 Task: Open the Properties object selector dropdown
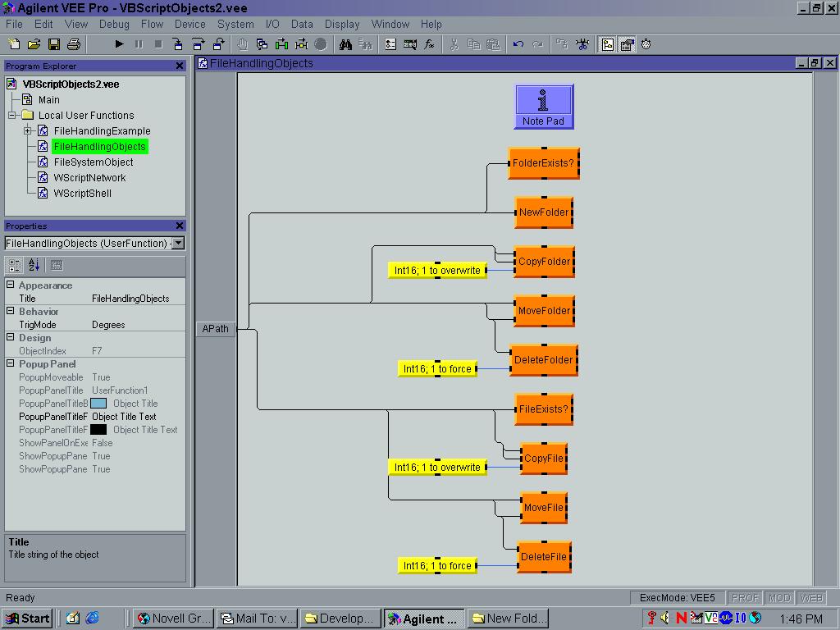[x=178, y=243]
